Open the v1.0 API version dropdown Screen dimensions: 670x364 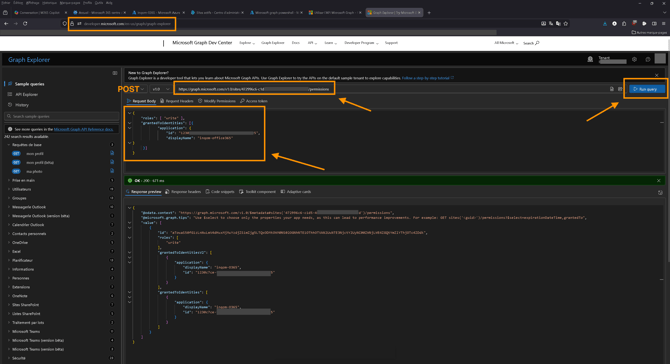click(161, 89)
